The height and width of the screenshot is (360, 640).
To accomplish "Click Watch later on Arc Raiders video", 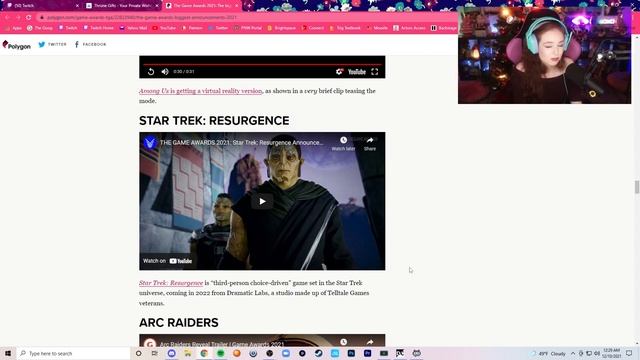I will 343,342.
